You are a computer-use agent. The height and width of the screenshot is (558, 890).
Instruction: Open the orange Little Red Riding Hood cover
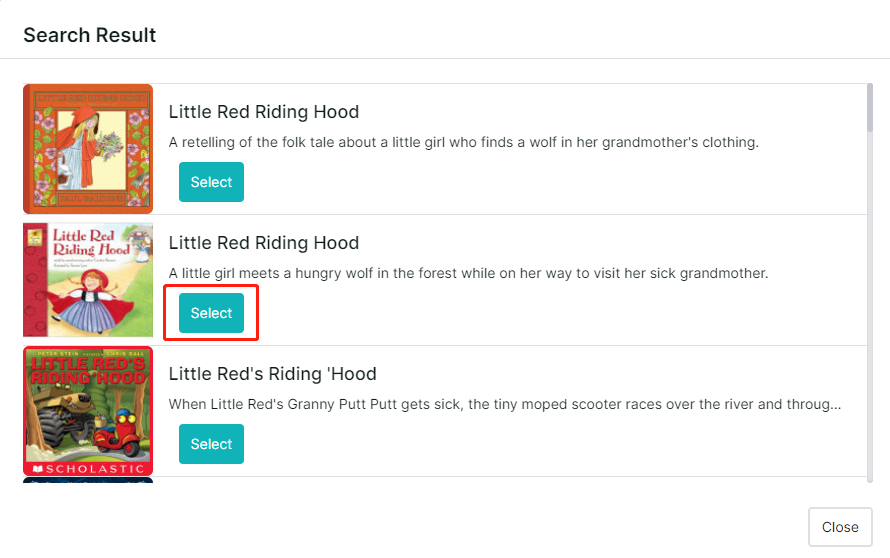[x=88, y=149]
